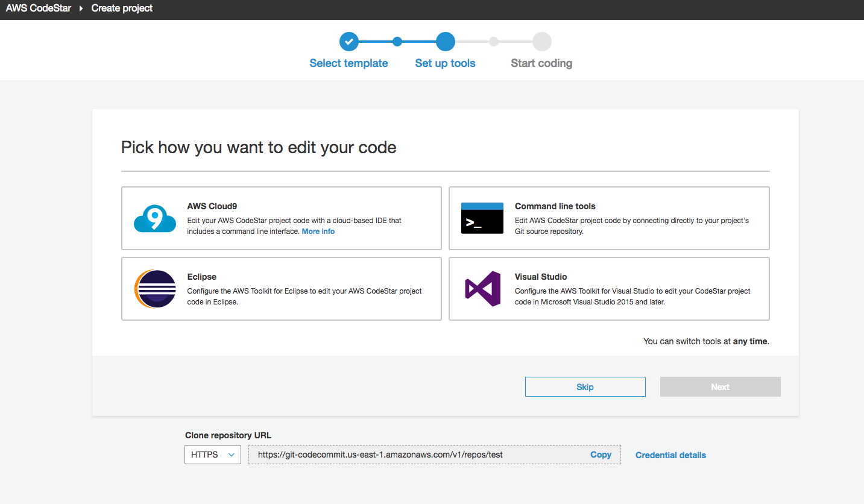Pick the Visual Studio option card

click(x=608, y=288)
